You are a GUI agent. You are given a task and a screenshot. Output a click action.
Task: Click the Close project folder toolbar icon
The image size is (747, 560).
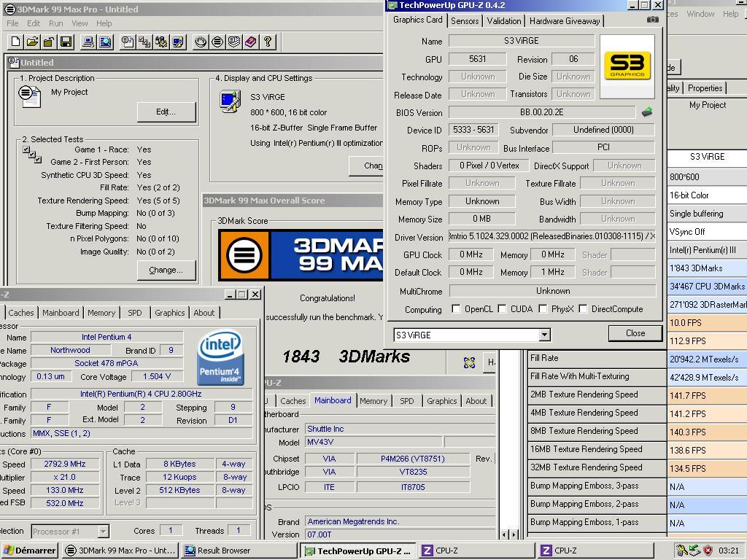(x=49, y=42)
